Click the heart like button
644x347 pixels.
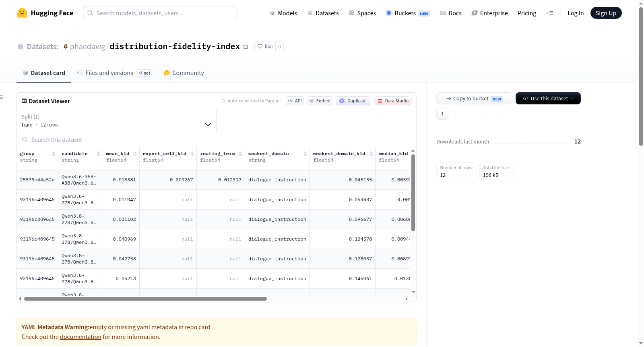265,46
